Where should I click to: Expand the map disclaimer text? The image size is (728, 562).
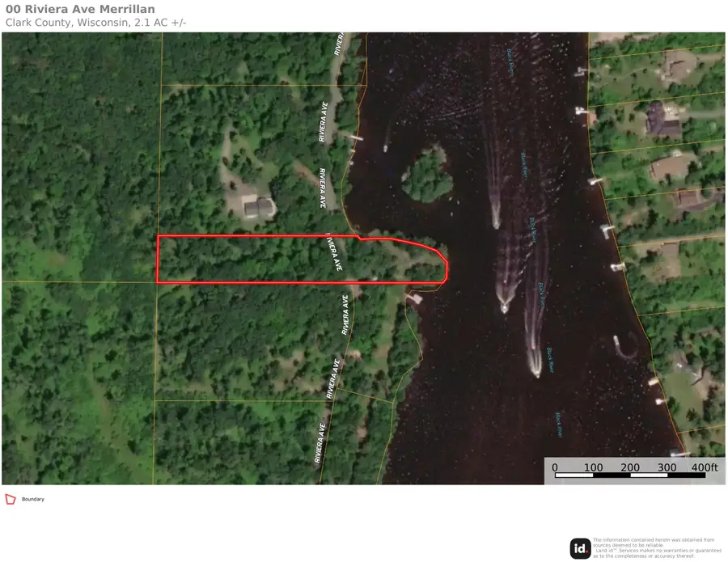click(x=655, y=547)
